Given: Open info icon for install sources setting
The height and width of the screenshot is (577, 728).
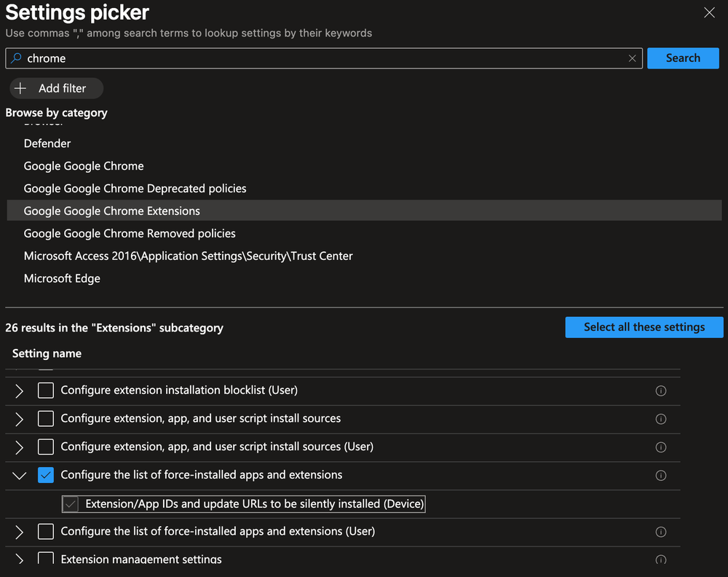Looking at the screenshot, I should (660, 419).
